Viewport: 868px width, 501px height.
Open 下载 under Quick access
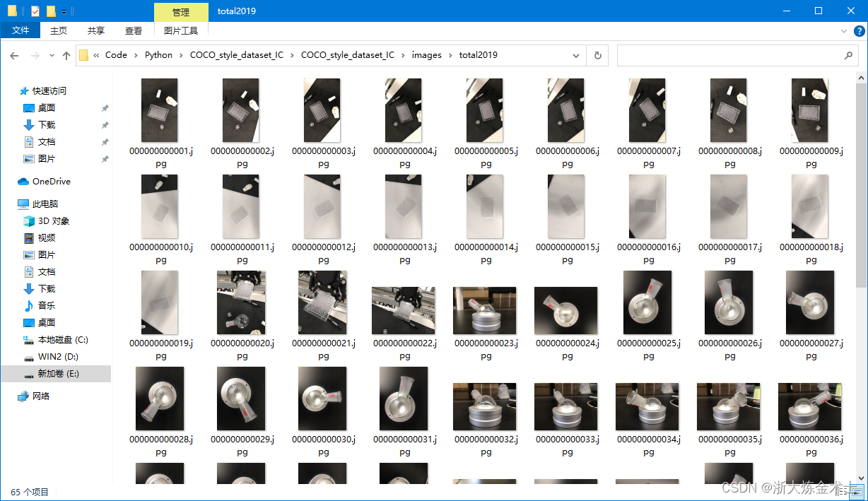click(x=47, y=125)
